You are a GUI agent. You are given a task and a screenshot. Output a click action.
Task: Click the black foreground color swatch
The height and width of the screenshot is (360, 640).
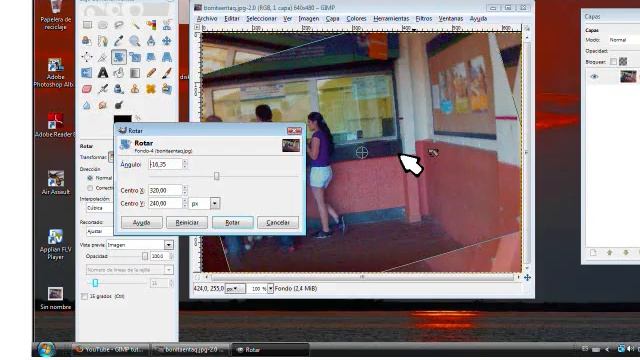click(x=122, y=119)
